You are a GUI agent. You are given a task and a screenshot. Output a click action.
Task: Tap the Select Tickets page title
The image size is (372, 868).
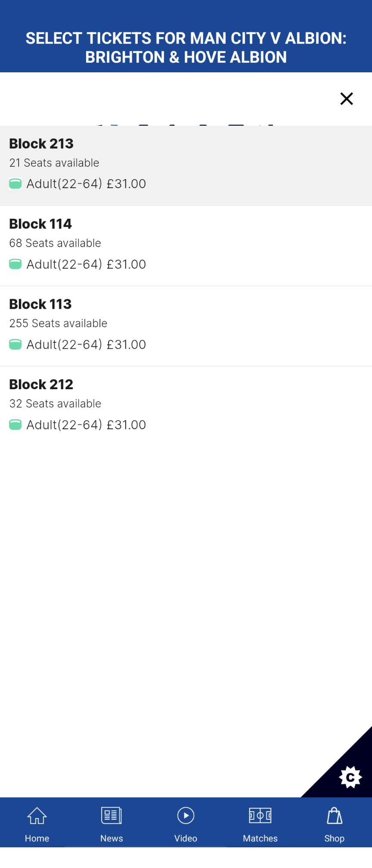pyautogui.click(x=186, y=47)
